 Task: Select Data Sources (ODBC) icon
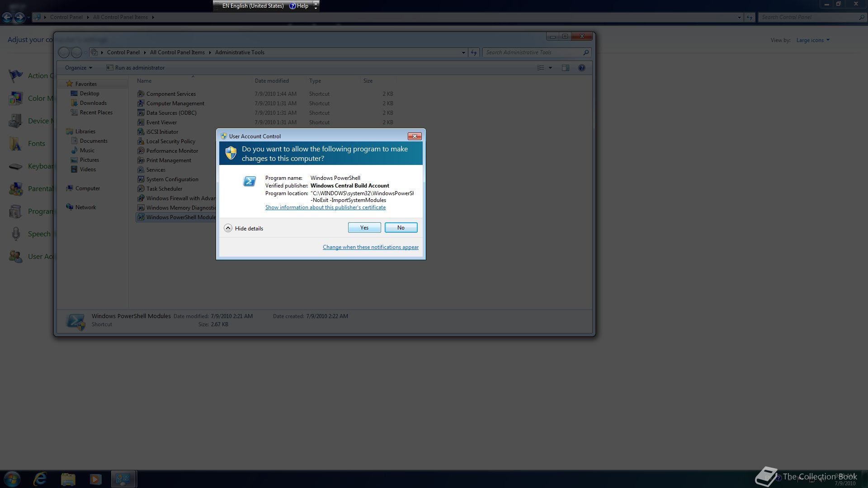click(x=141, y=113)
